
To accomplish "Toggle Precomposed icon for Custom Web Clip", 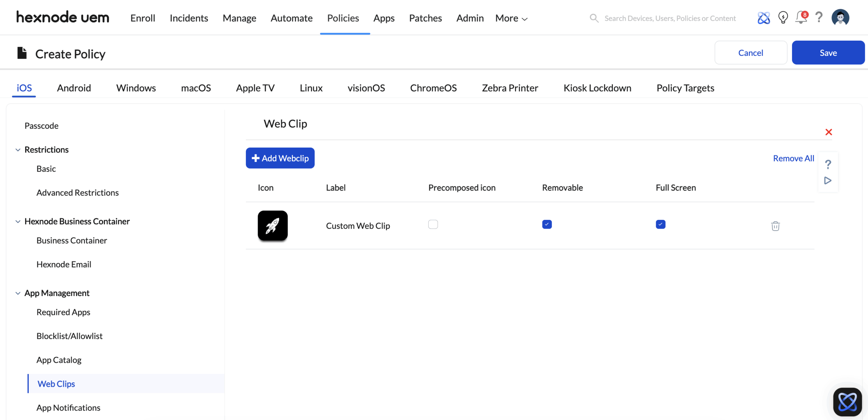I will pos(433,225).
